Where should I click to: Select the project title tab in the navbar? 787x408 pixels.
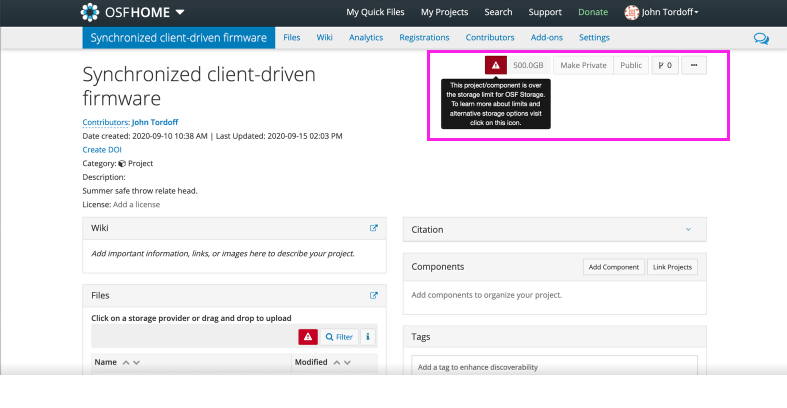(x=179, y=38)
